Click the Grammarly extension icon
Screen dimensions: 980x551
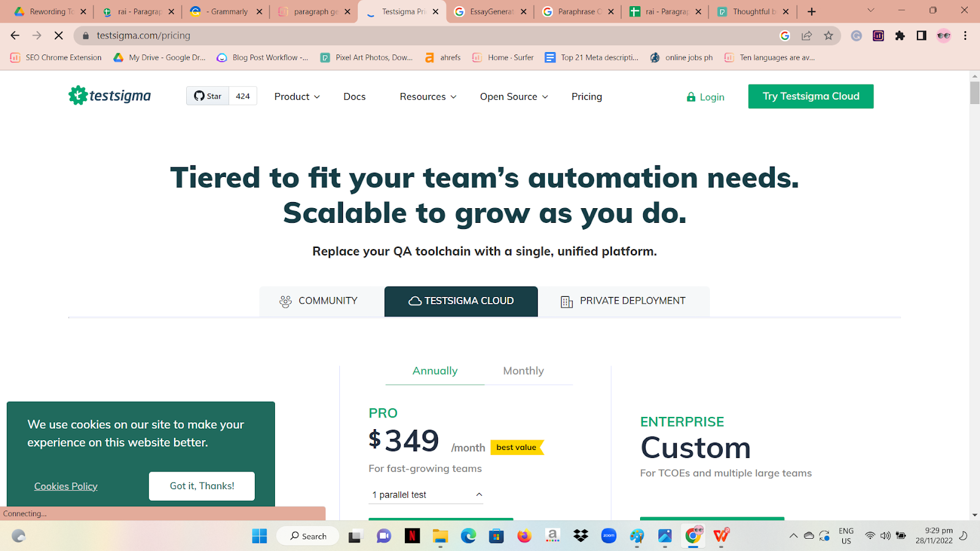coord(856,36)
